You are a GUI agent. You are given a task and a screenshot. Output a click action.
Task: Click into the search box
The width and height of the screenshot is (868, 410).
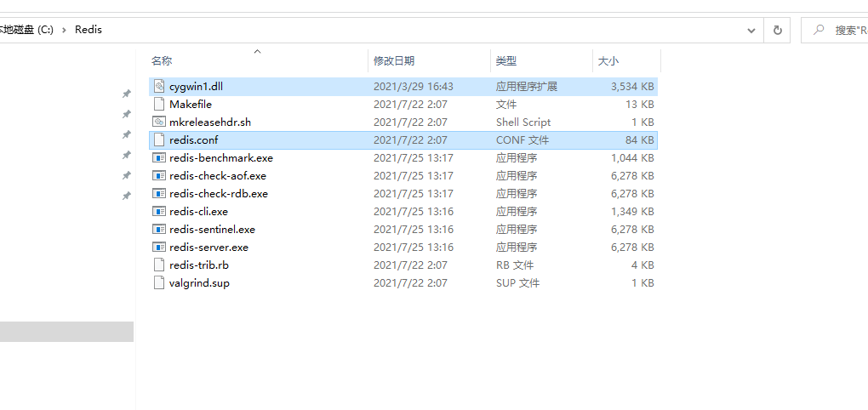[x=836, y=30]
